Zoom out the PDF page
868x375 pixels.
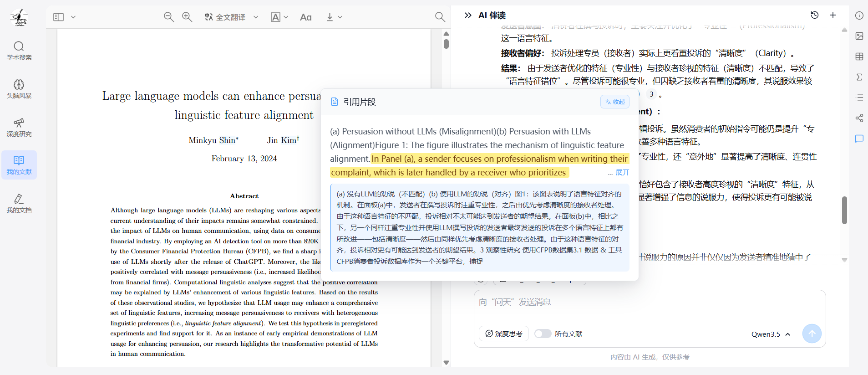168,17
